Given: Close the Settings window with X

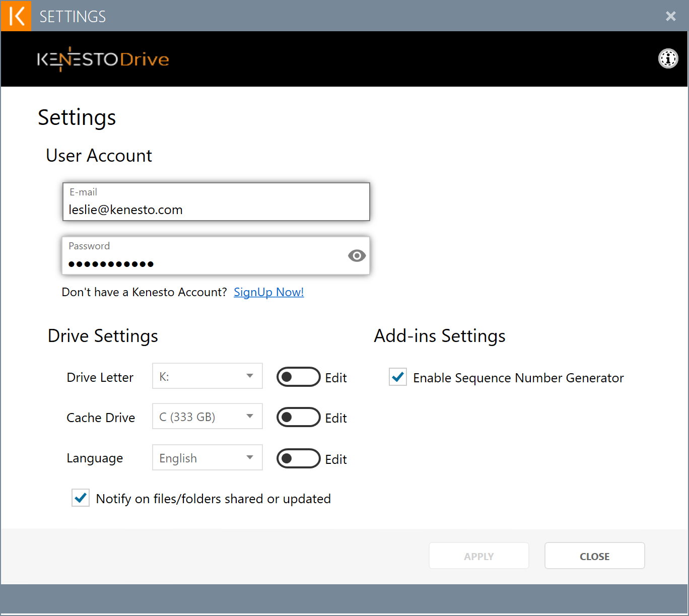Looking at the screenshot, I should (x=671, y=16).
